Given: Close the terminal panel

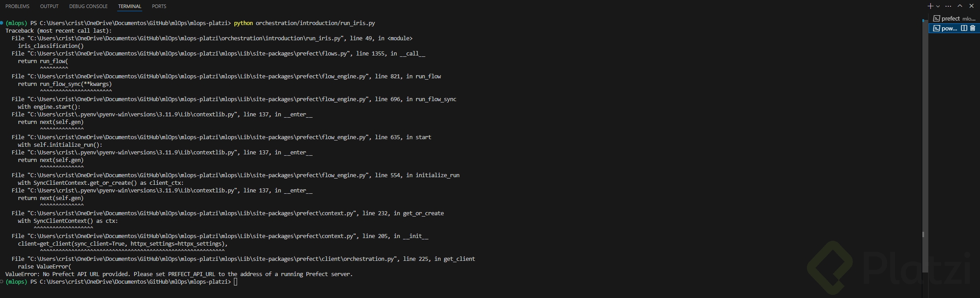Looking at the screenshot, I should click(972, 6).
